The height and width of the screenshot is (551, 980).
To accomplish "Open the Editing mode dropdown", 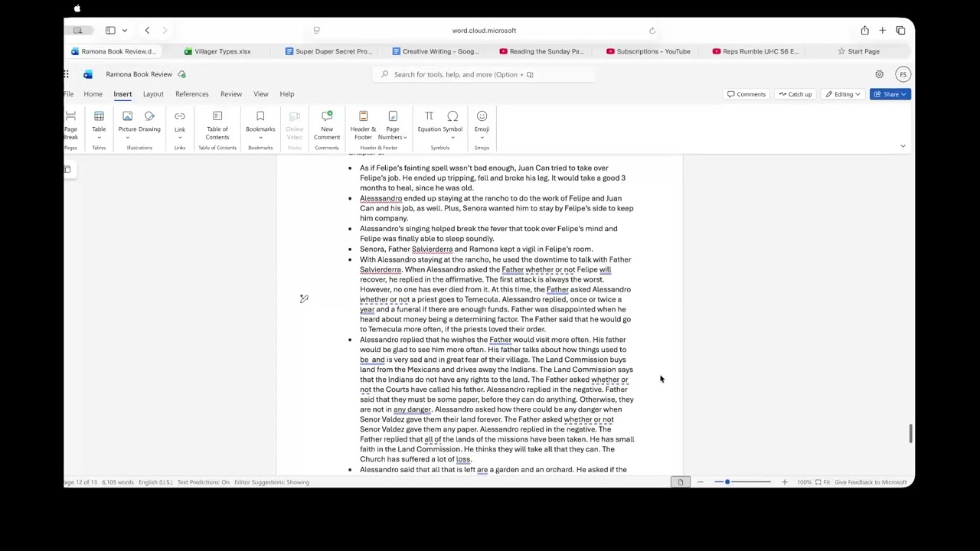I will (x=842, y=94).
